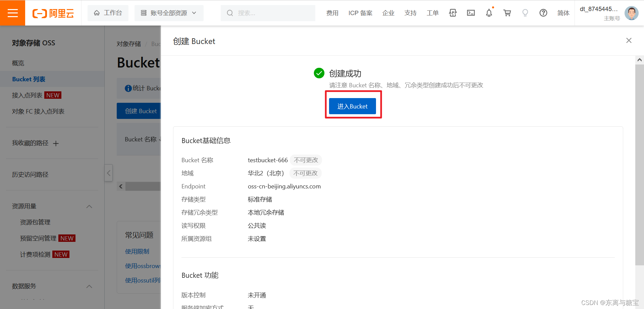Open the 企业 menu

[388, 13]
